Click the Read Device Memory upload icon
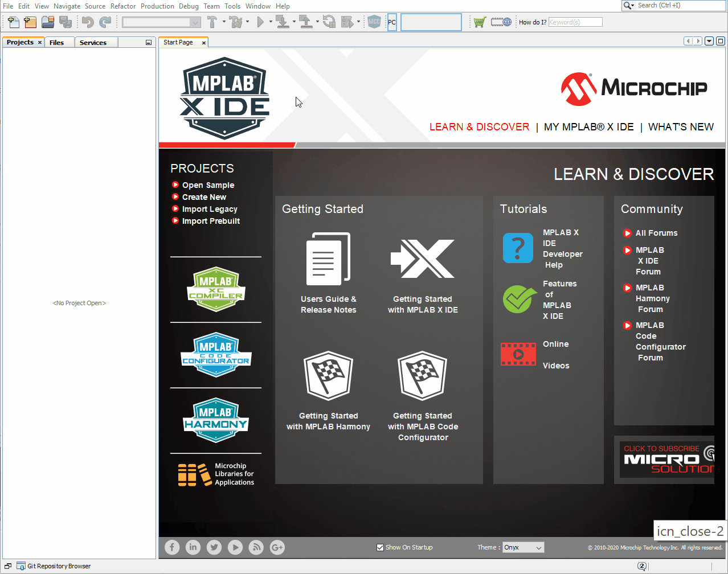Image resolution: width=728 pixels, height=574 pixels. pyautogui.click(x=306, y=22)
